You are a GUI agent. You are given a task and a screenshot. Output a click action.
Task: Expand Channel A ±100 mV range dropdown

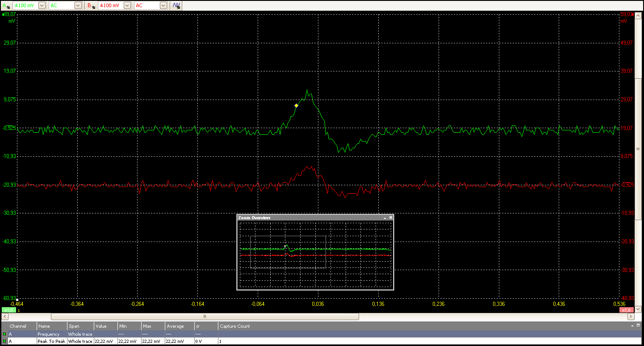(x=42, y=5)
